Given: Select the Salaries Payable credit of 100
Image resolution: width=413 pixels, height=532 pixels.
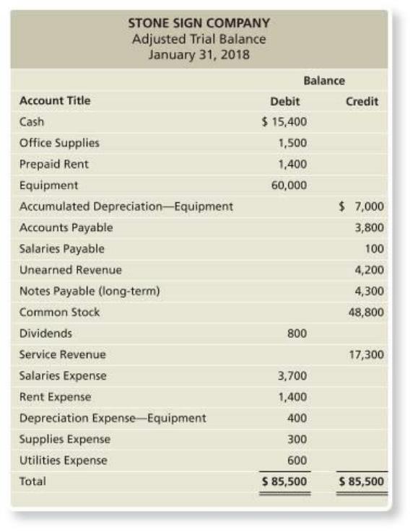Looking at the screenshot, I should [x=374, y=249].
